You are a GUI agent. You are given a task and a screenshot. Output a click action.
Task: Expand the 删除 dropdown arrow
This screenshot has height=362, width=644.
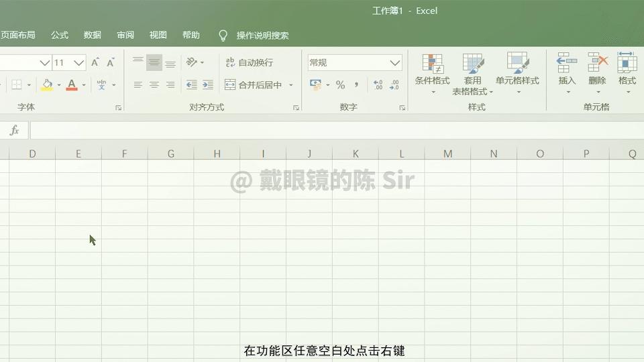coord(598,92)
